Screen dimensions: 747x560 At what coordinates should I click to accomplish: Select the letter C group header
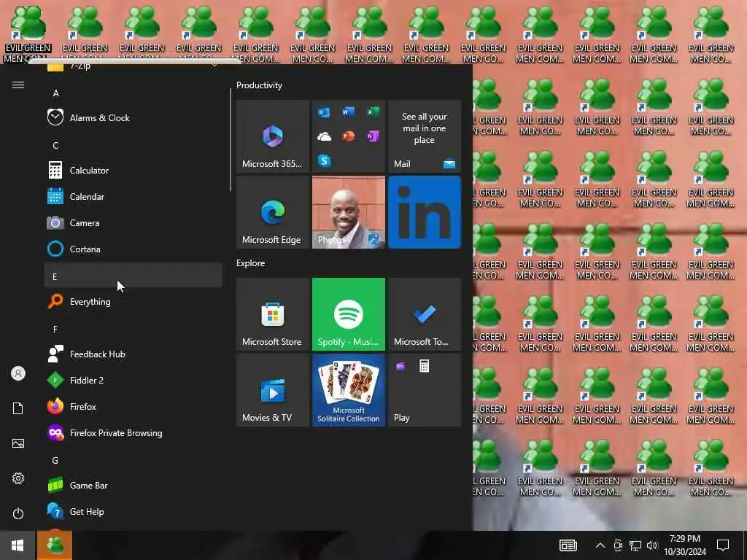(x=133, y=145)
